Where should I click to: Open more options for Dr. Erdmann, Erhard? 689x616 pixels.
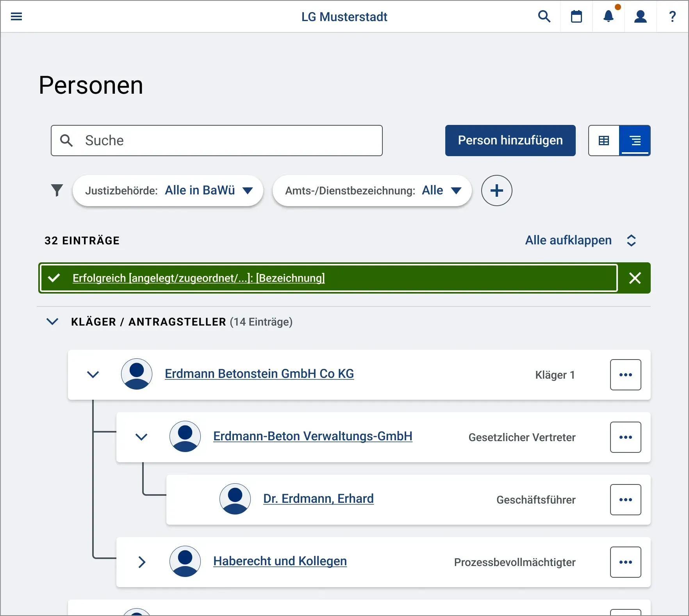pos(625,500)
